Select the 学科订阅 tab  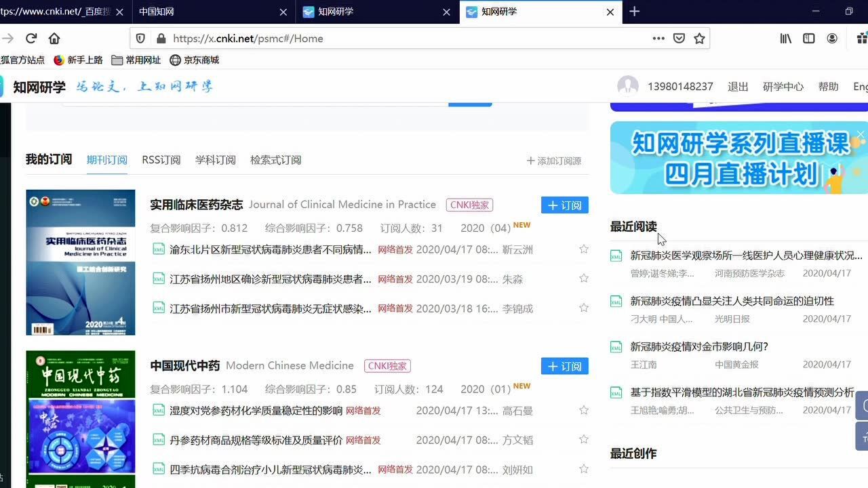click(216, 160)
